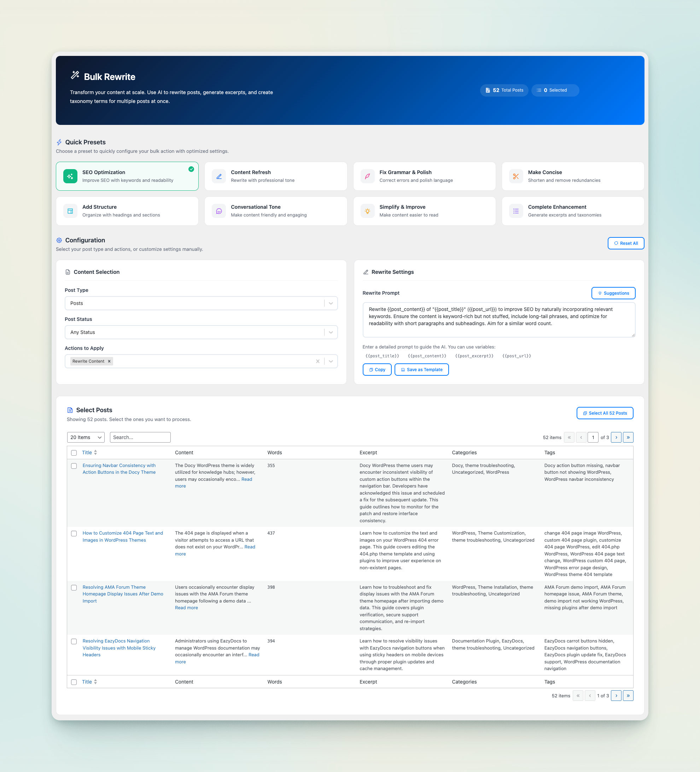Image resolution: width=700 pixels, height=772 pixels.
Task: Open the Post Type dropdown
Action: 331,303
